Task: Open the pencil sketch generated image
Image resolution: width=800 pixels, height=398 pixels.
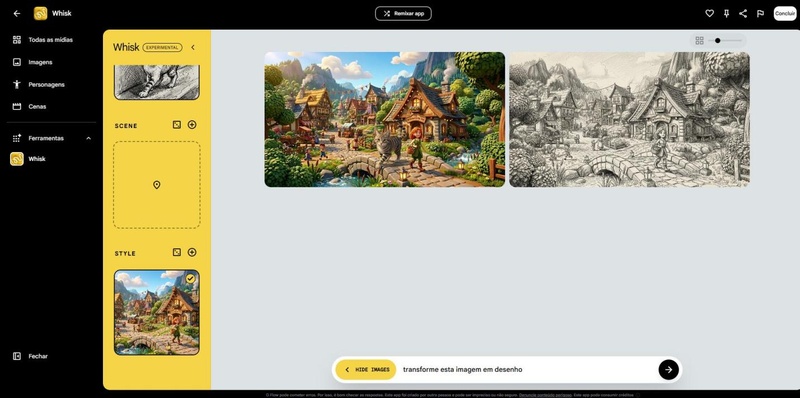Action: pyautogui.click(x=629, y=119)
